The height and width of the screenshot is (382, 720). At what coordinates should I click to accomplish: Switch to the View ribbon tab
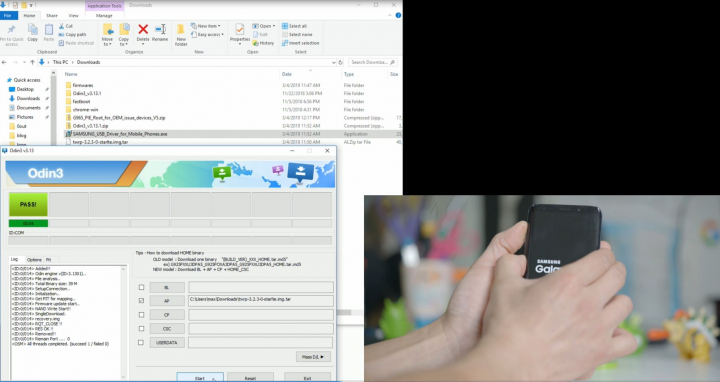coord(73,16)
